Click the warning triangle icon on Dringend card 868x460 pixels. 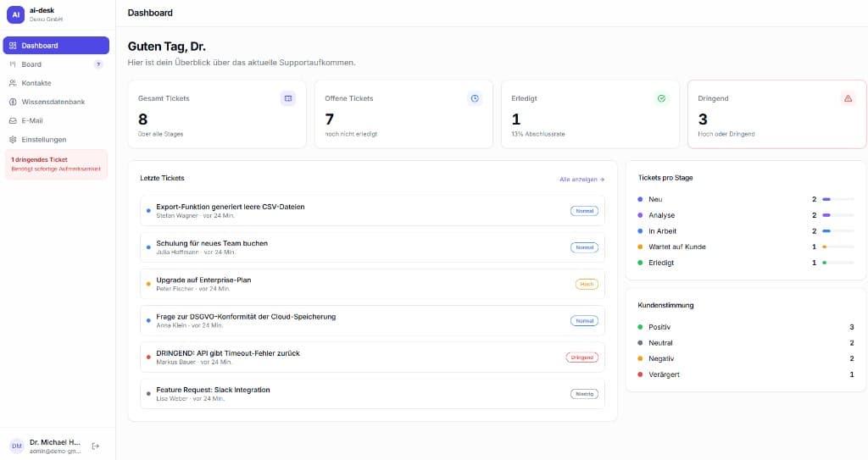pyautogui.click(x=848, y=98)
